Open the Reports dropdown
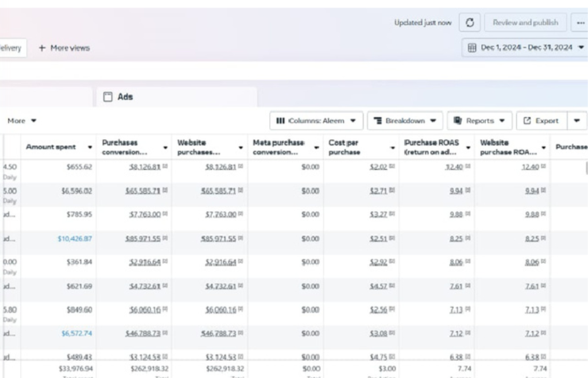This screenshot has width=588, height=378. click(479, 121)
